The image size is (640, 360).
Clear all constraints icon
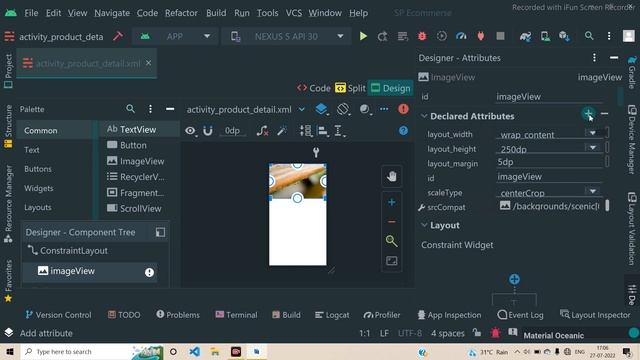pyautogui.click(x=262, y=131)
